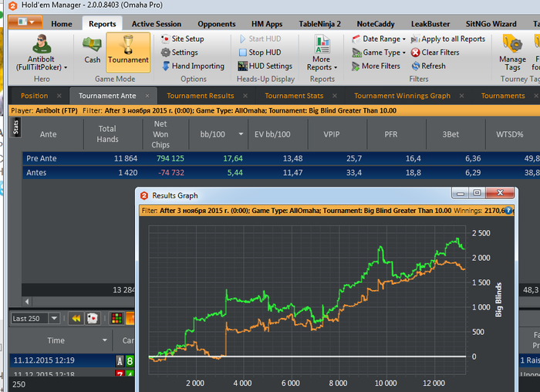The height and width of the screenshot is (392, 540).
Task: Click the orange bar chart icon
Action: click(x=131, y=318)
